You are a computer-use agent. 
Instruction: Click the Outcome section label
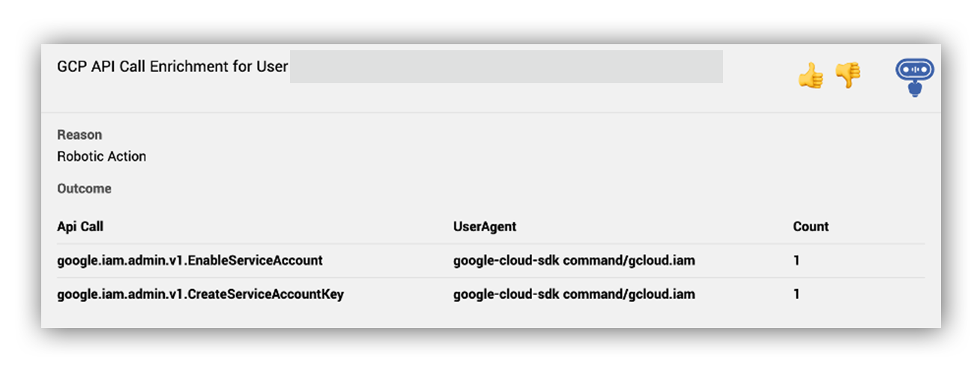click(x=84, y=189)
